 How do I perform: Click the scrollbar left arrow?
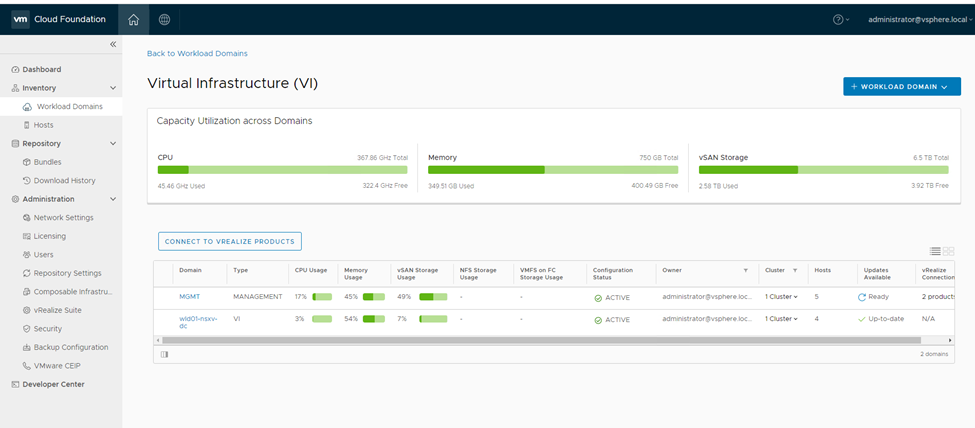pos(157,340)
